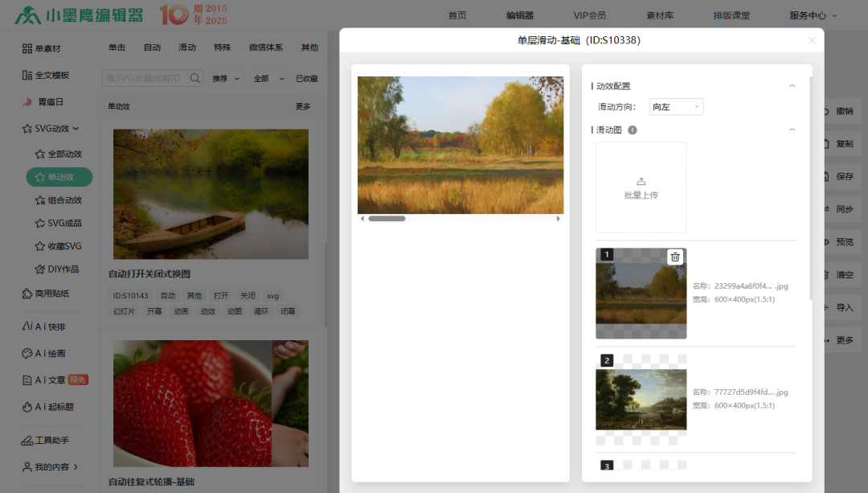
Task: Select slide image 1 thumbnail
Action: (641, 294)
